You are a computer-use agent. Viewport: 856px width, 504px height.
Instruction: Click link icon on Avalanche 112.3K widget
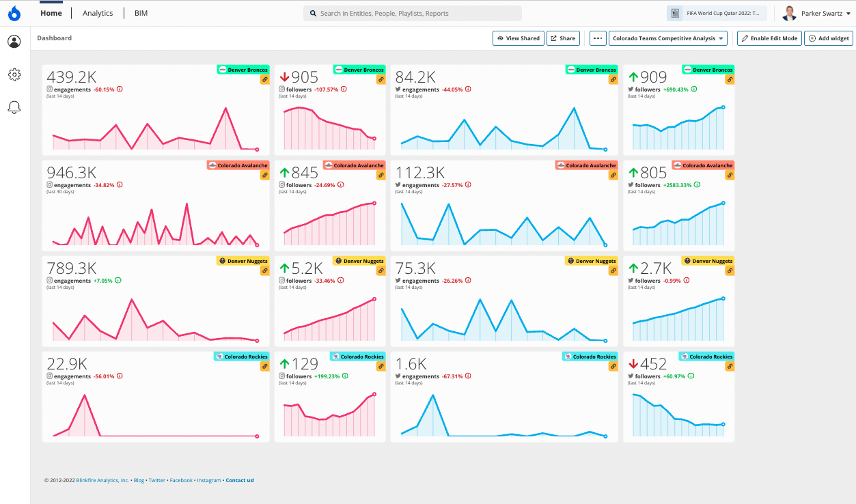click(x=613, y=176)
